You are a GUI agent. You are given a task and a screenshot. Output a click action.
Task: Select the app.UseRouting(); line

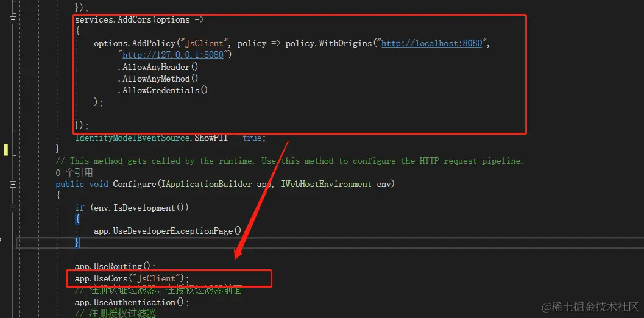tap(115, 267)
